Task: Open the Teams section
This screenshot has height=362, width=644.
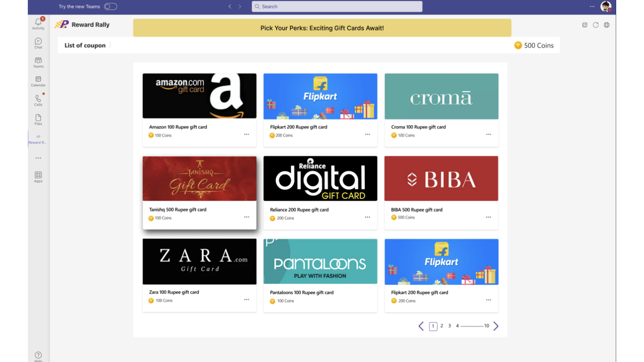Action: [x=38, y=62]
